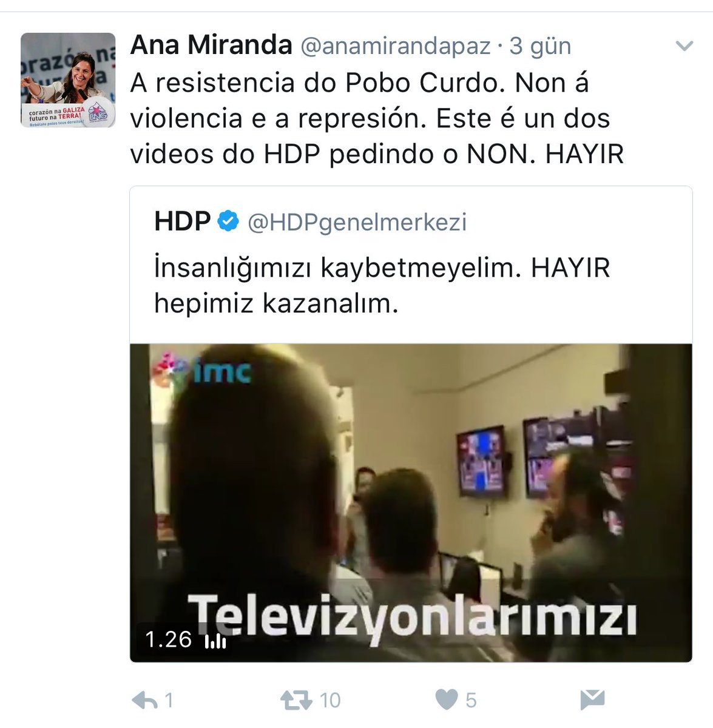Click the 1.26 video duration indicator
713x728 pixels.
pyautogui.click(x=168, y=639)
